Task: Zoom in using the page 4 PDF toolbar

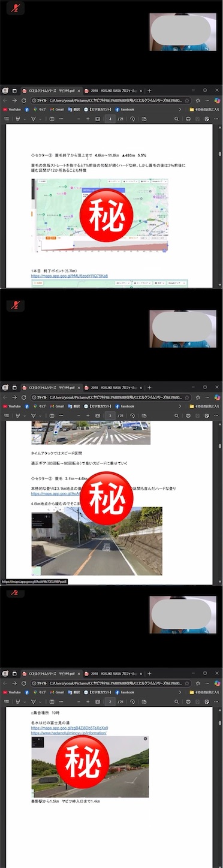Action: click(x=88, y=119)
